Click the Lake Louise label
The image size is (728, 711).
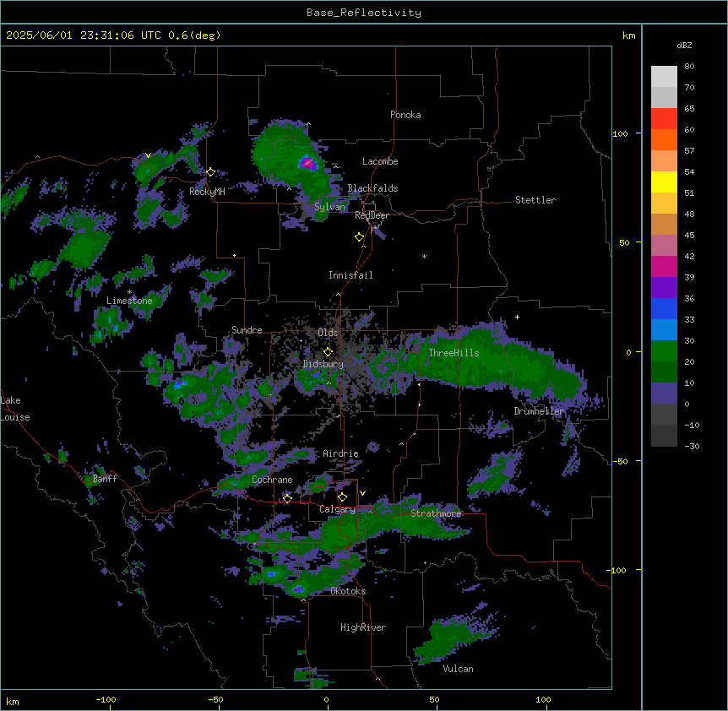[x=15, y=409]
